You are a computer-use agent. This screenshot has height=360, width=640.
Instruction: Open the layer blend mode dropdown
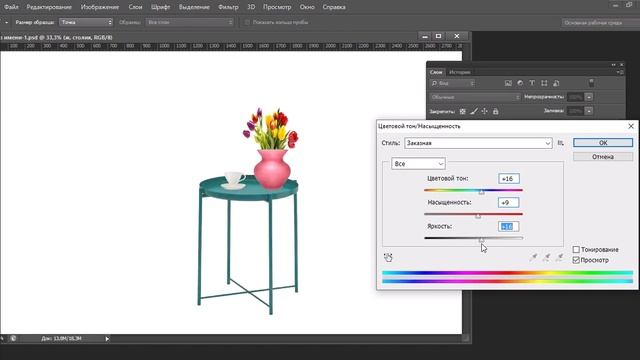coord(475,97)
